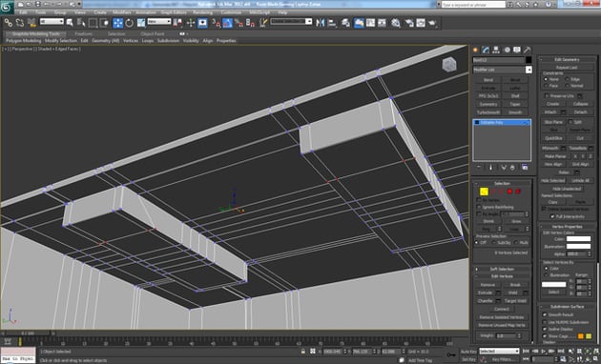Screen dimensions: 601x364
Task: Open the selection filter dropdown
Action: pos(52,22)
